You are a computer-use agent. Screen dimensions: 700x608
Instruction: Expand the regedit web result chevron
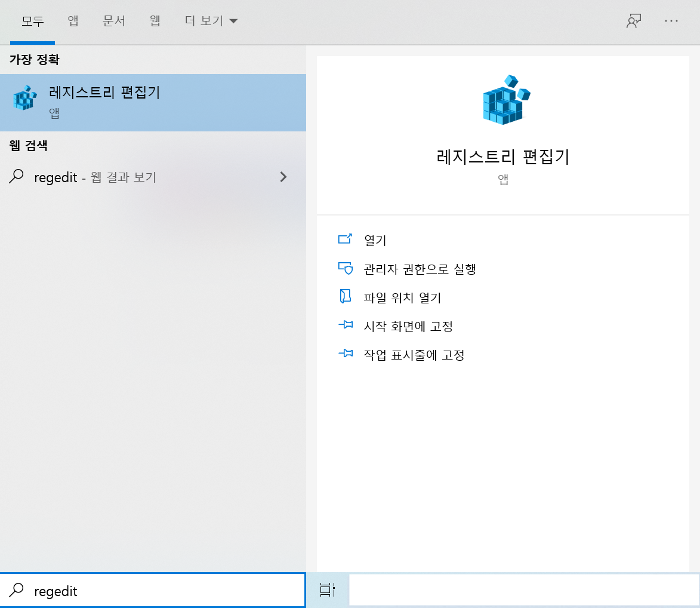(283, 177)
